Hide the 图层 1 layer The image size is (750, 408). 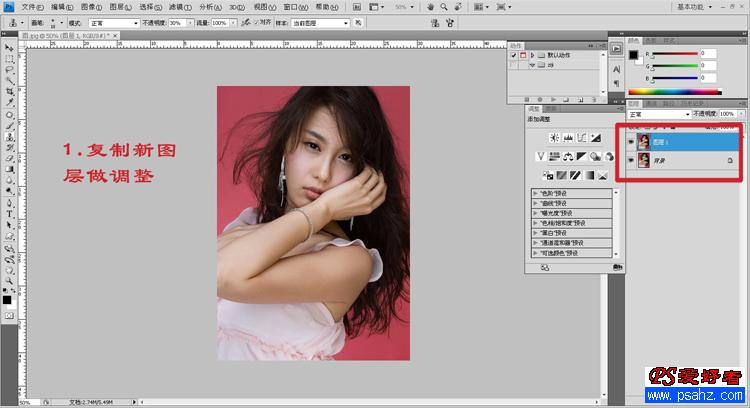(x=630, y=142)
